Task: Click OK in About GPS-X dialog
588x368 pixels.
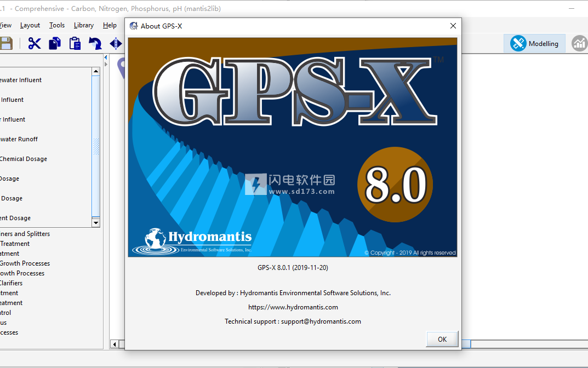Action: click(x=442, y=339)
